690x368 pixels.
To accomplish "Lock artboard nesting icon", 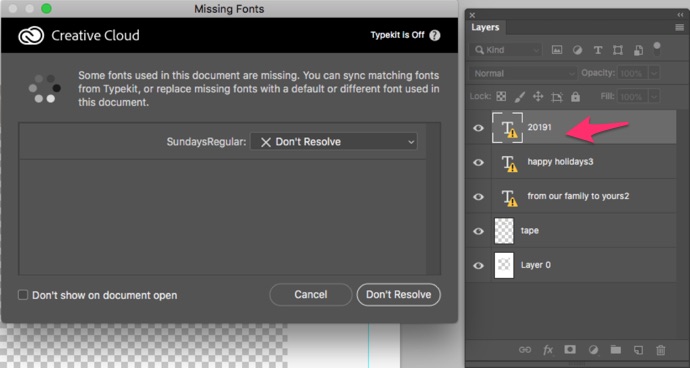I will [x=557, y=97].
